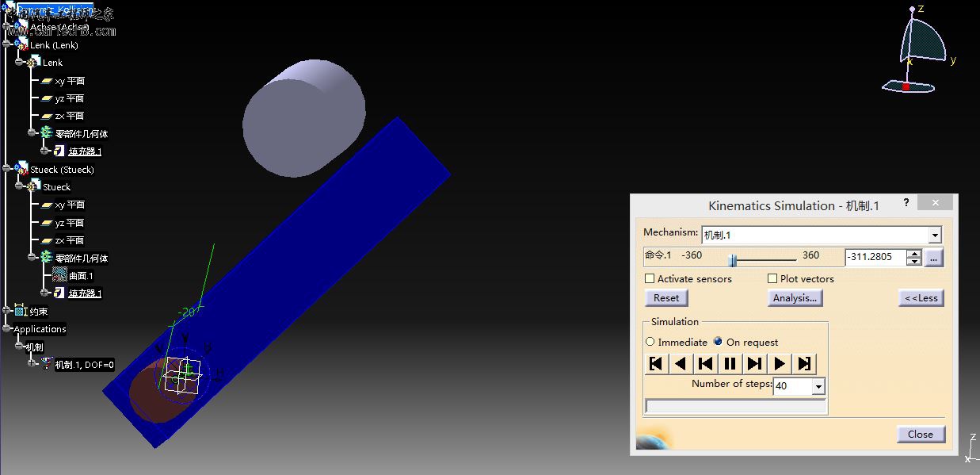Click the step backward button

click(705, 364)
